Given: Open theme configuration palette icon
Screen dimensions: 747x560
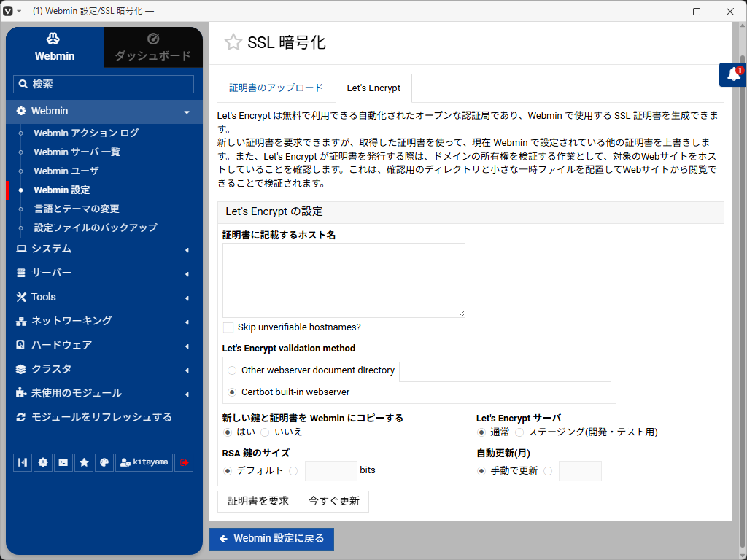Looking at the screenshot, I should tap(104, 462).
